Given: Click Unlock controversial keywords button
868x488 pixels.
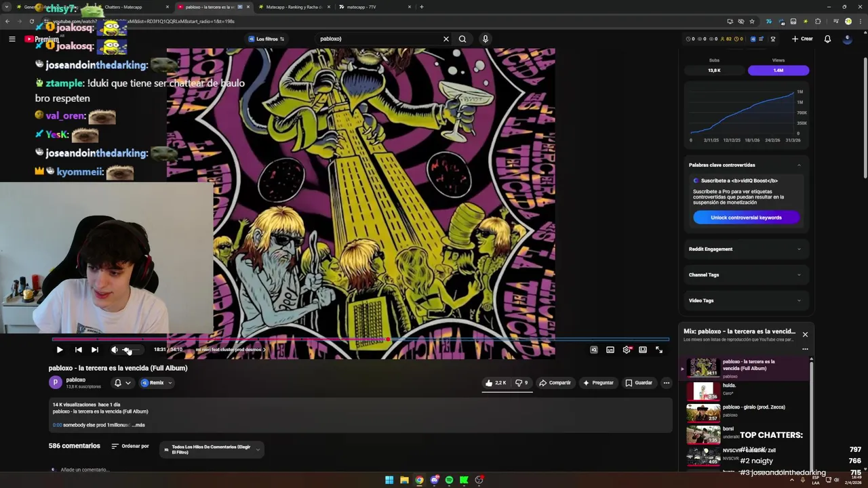Looking at the screenshot, I should (746, 218).
